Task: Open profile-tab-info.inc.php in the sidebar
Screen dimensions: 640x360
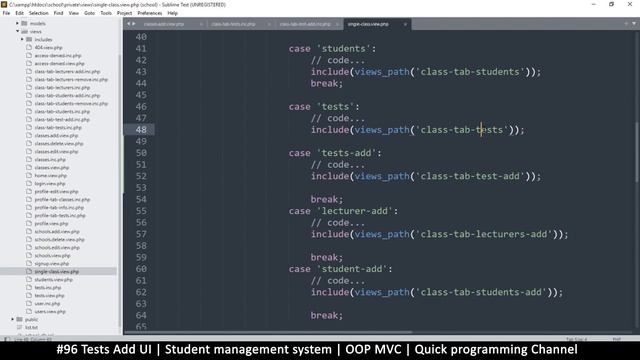Action: pyautogui.click(x=58, y=207)
